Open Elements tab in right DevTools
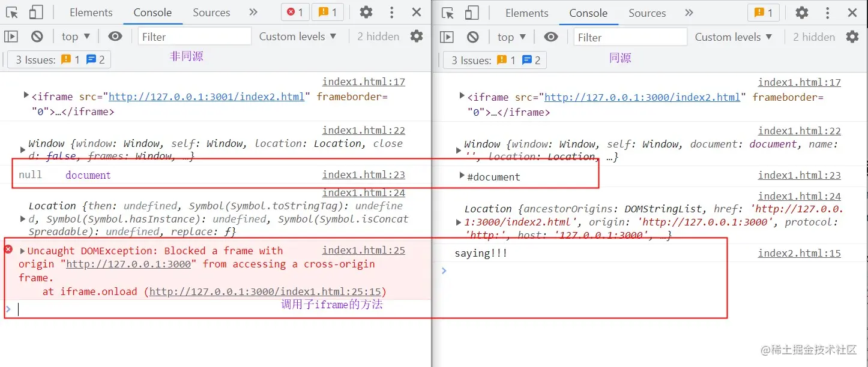868x367 pixels. (x=527, y=13)
